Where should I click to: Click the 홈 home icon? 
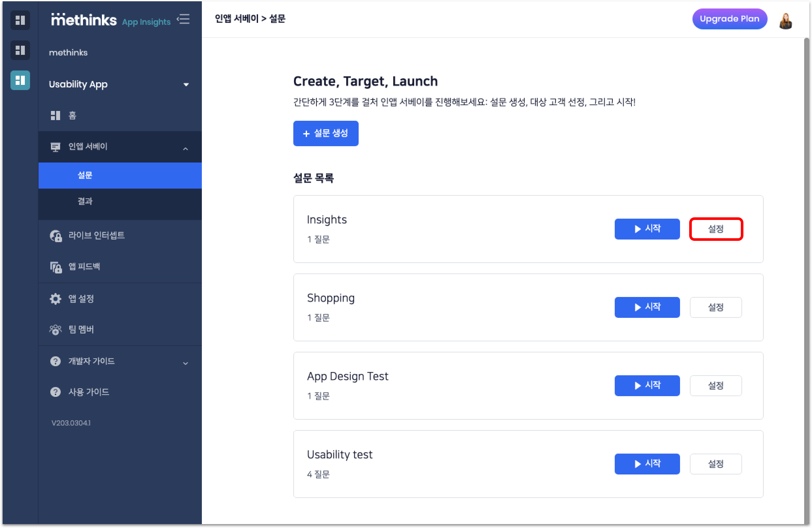point(55,116)
